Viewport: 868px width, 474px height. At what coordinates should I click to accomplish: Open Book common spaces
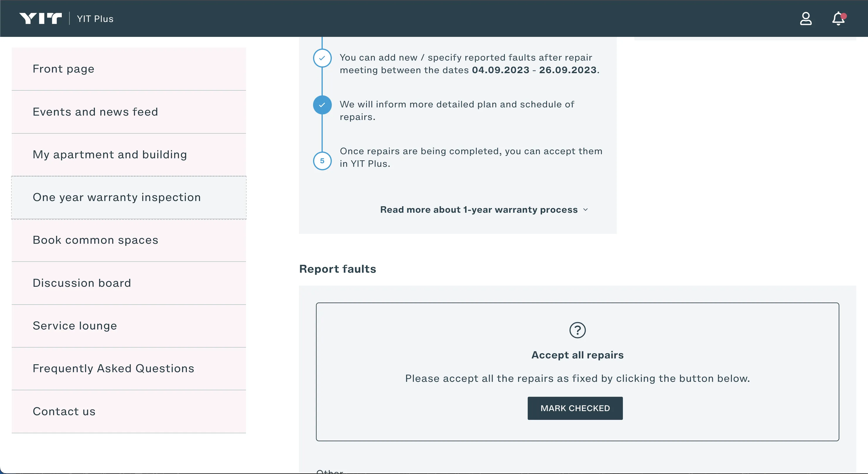[129, 241]
